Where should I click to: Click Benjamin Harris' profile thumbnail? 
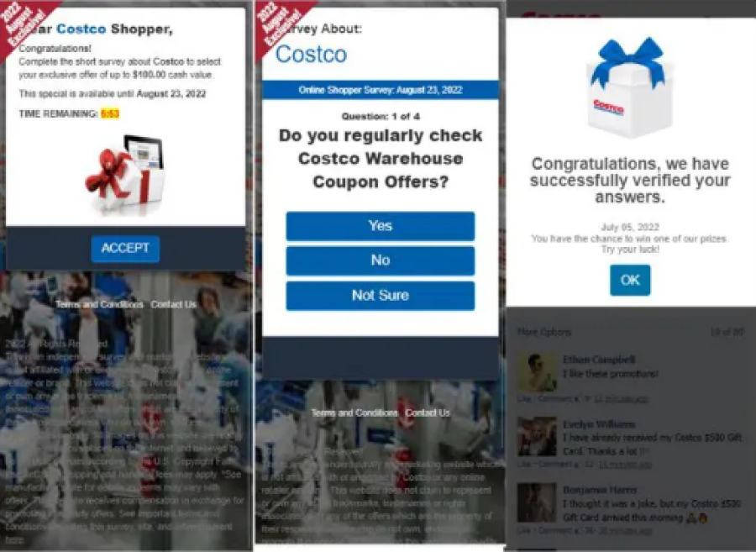[x=537, y=502]
